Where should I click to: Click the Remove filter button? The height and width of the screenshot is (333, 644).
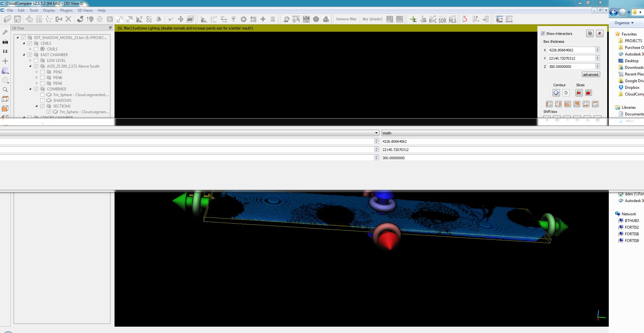pos(346,19)
